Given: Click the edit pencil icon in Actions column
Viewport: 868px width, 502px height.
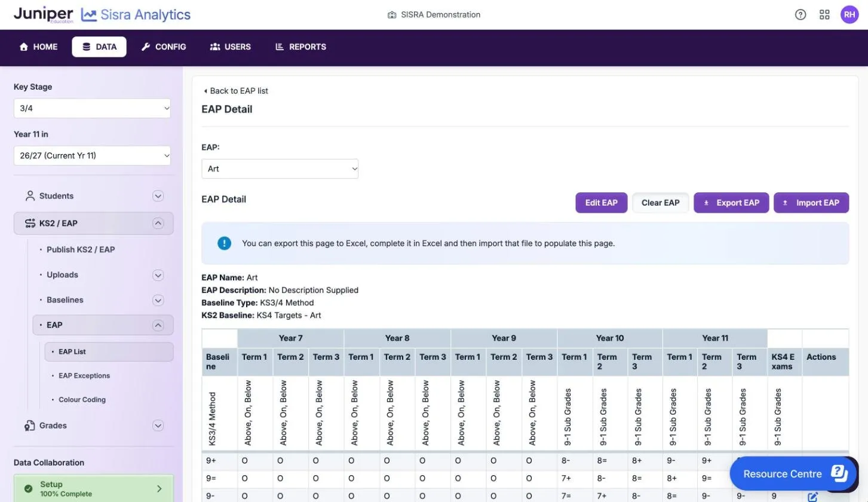Looking at the screenshot, I should (x=812, y=496).
